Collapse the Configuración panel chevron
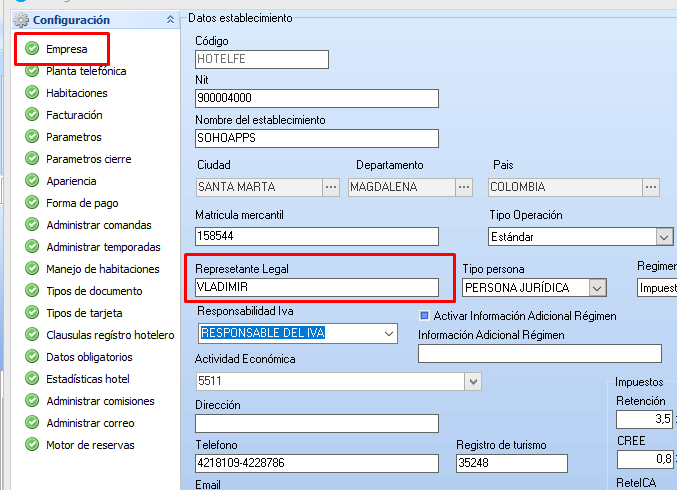The height and width of the screenshot is (490, 677). coord(170,20)
